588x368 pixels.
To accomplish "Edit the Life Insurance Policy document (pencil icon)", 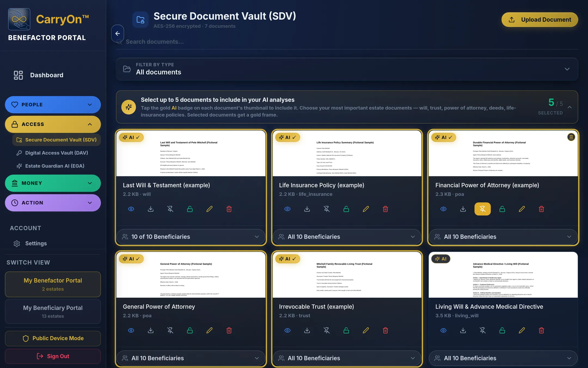I will [366, 209].
